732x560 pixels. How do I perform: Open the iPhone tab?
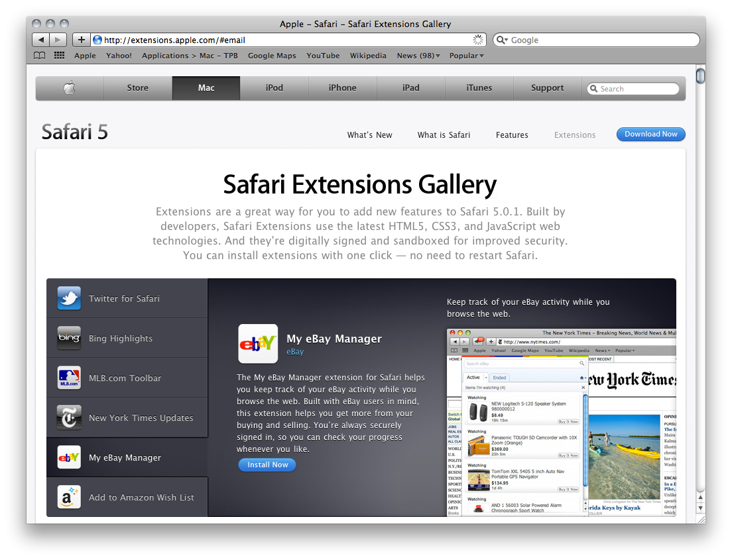tap(342, 87)
